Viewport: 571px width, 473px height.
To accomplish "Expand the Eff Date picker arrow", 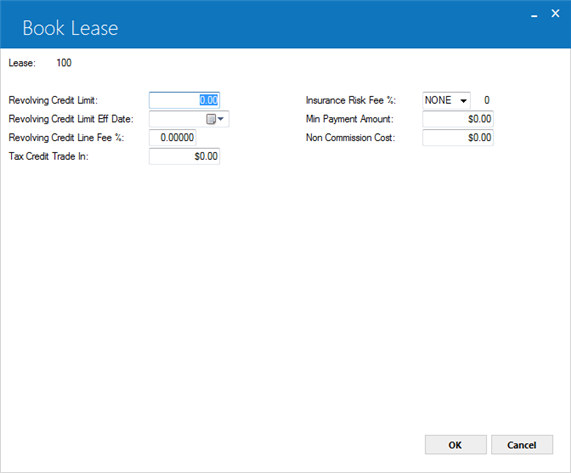I will (x=221, y=119).
